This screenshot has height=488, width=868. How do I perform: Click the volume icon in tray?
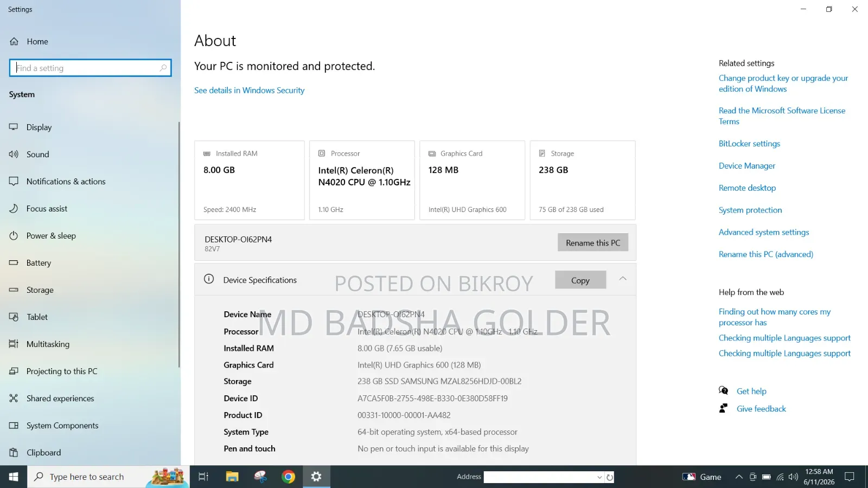point(793,477)
